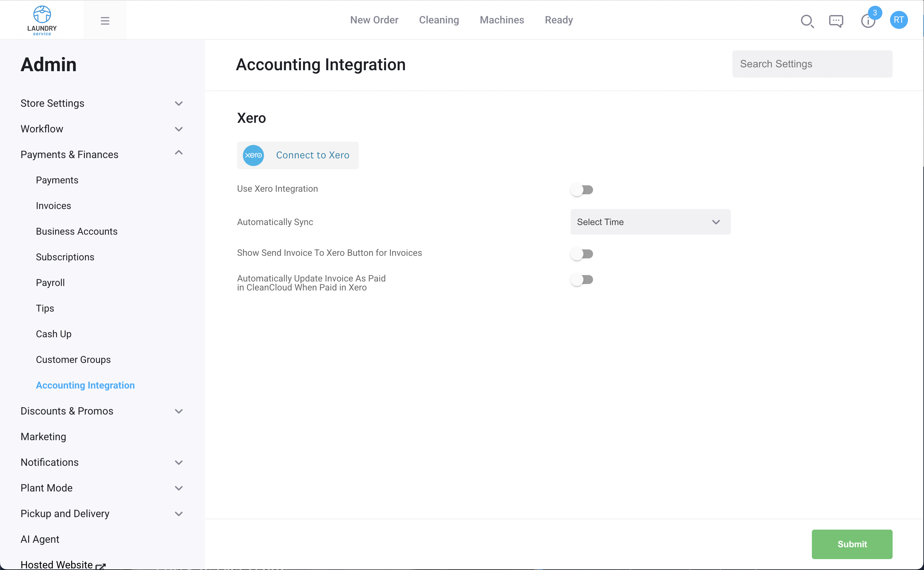Open the chat messages icon

tap(836, 21)
